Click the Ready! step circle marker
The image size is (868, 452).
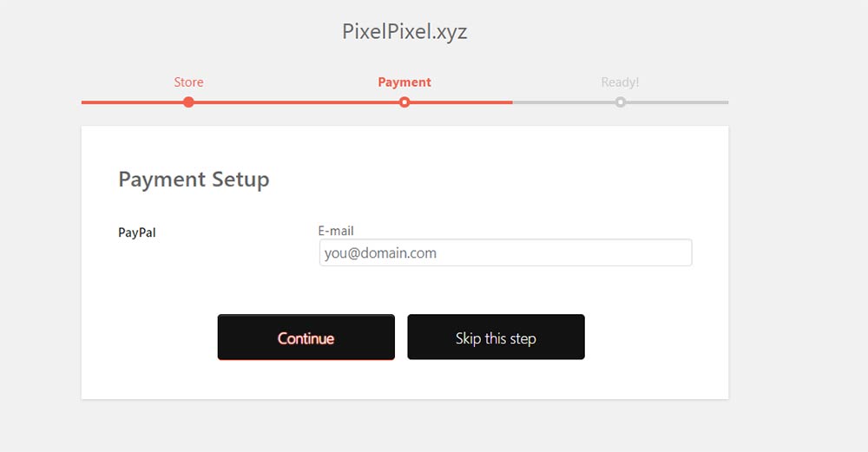click(x=620, y=102)
